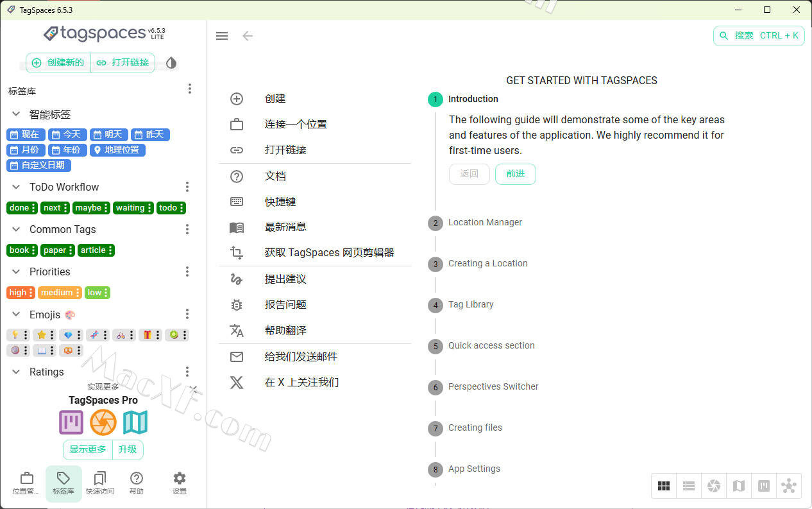Open the Help tab
The height and width of the screenshot is (509, 812).
tap(137, 483)
